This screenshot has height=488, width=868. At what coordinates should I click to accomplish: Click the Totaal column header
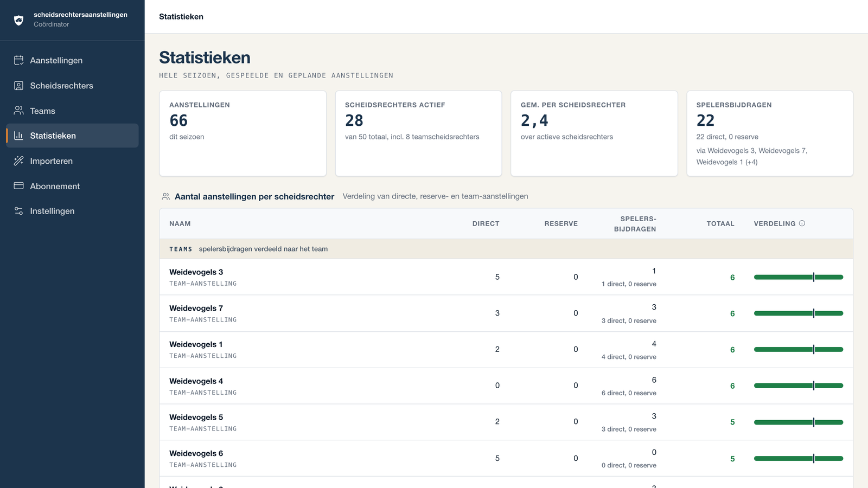720,223
